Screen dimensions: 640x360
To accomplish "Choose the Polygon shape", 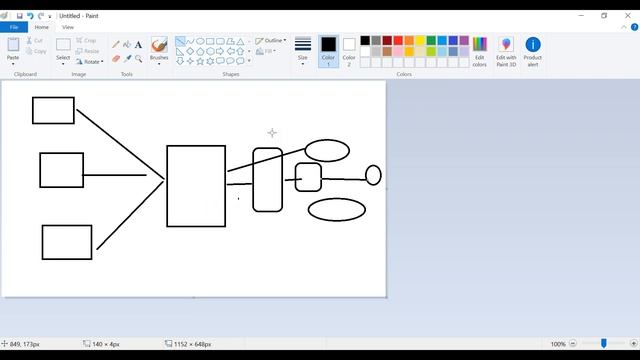I will coord(230,41).
